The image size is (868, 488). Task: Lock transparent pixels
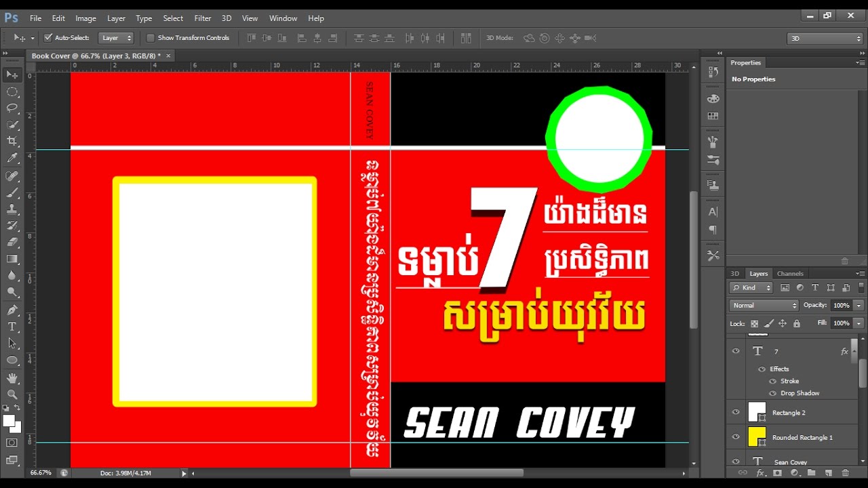click(x=754, y=323)
